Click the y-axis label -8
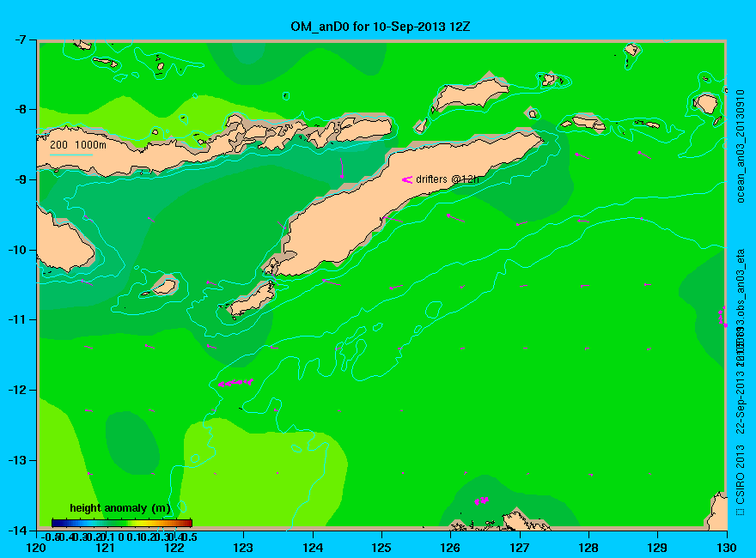 coord(21,109)
